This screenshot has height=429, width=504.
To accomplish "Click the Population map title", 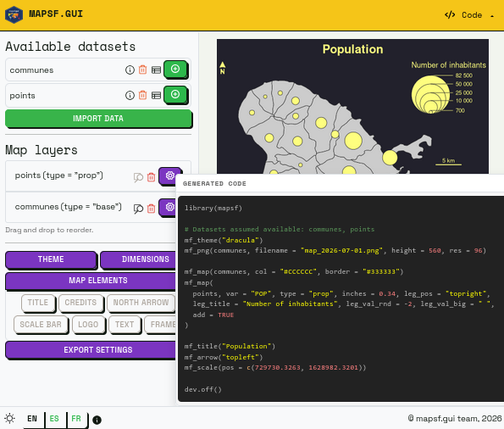I will [352, 49].
